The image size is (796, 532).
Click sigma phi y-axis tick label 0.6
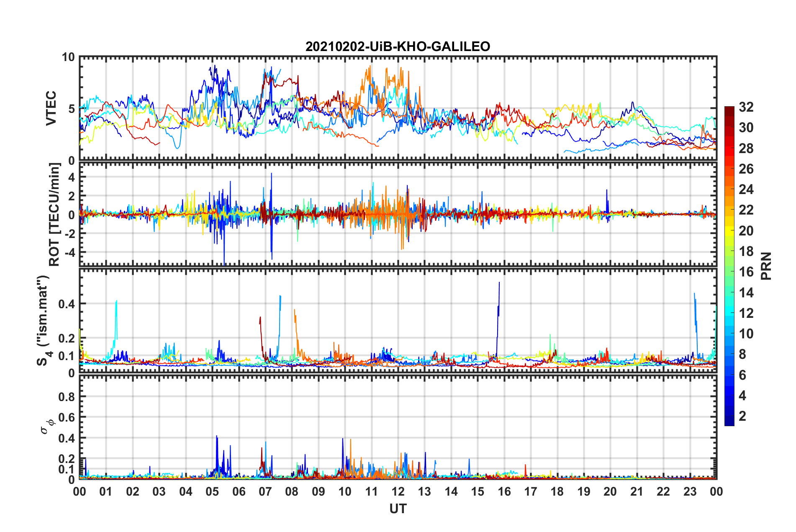(x=67, y=417)
